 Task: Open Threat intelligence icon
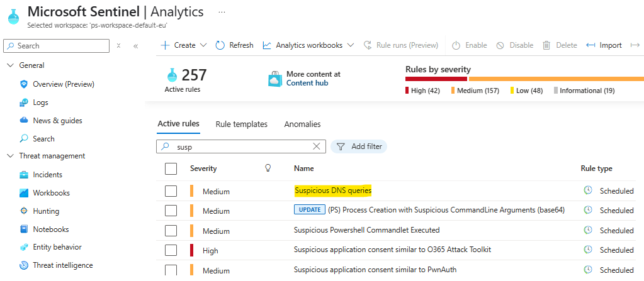click(24, 265)
